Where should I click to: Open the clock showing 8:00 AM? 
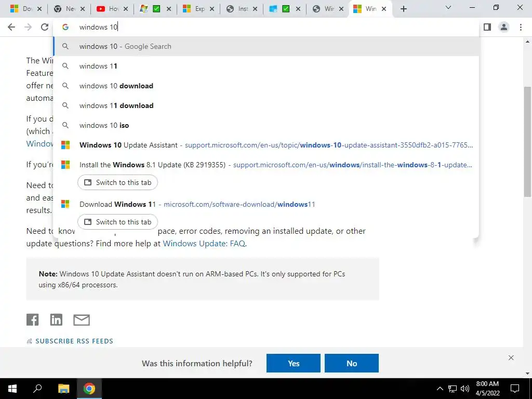[x=487, y=389]
